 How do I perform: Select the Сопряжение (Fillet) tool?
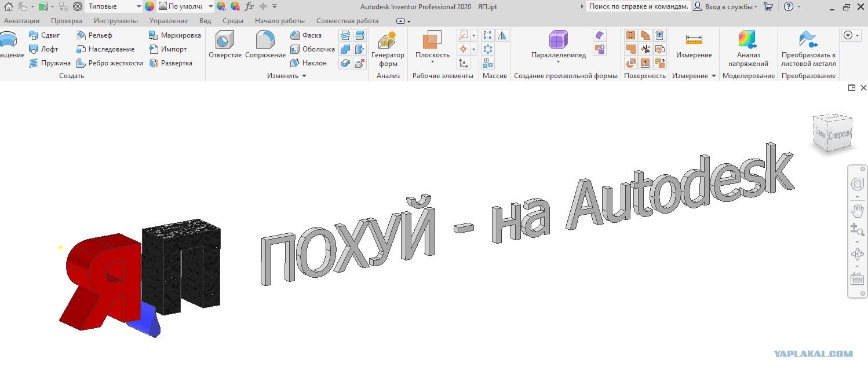click(265, 45)
